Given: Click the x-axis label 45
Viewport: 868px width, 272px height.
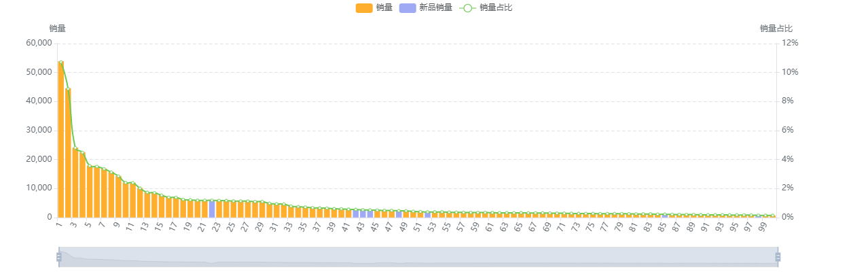Looking at the screenshot, I should (374, 226).
